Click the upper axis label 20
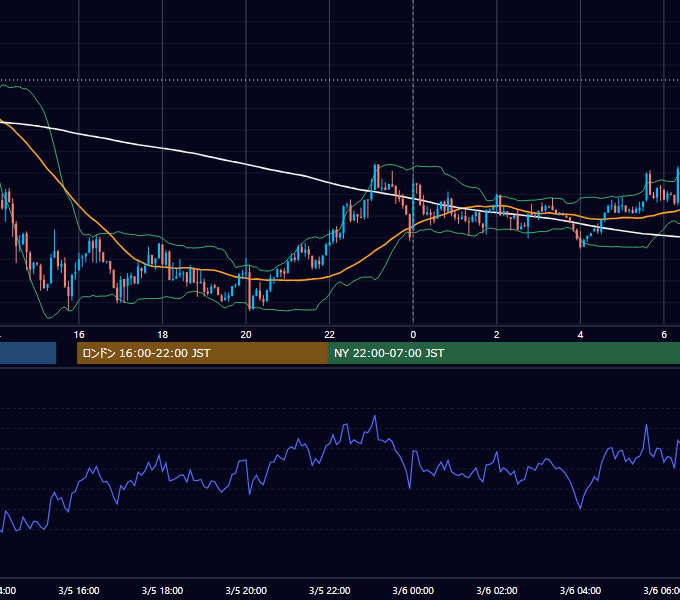The height and width of the screenshot is (600, 680). point(246,335)
